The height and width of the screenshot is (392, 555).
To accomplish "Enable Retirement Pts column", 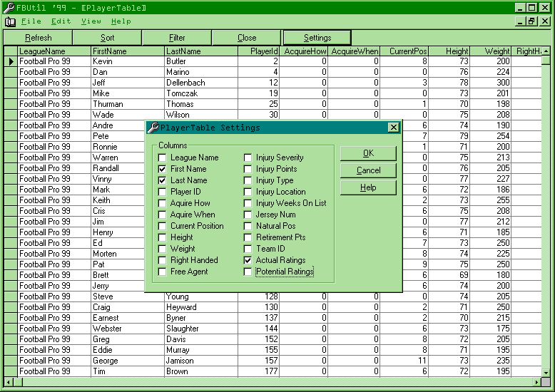I will [x=248, y=237].
